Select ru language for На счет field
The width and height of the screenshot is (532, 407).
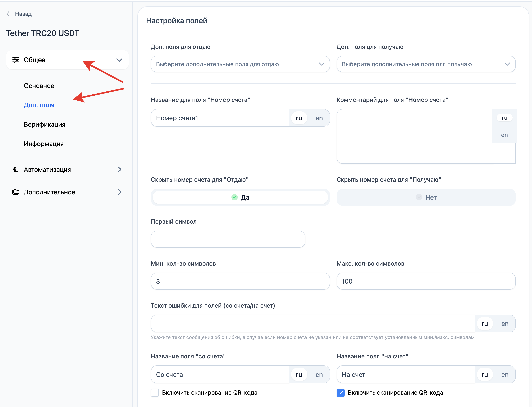pyautogui.click(x=485, y=375)
